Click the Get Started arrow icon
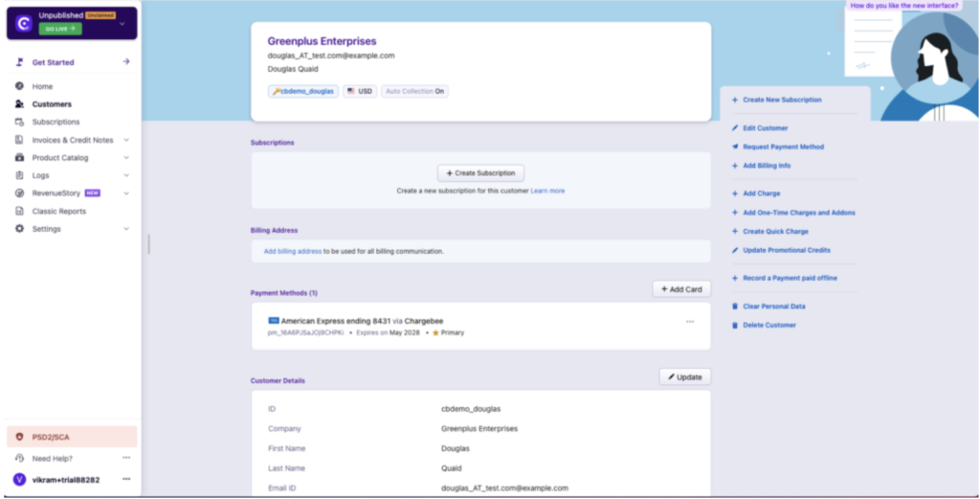 pos(126,62)
